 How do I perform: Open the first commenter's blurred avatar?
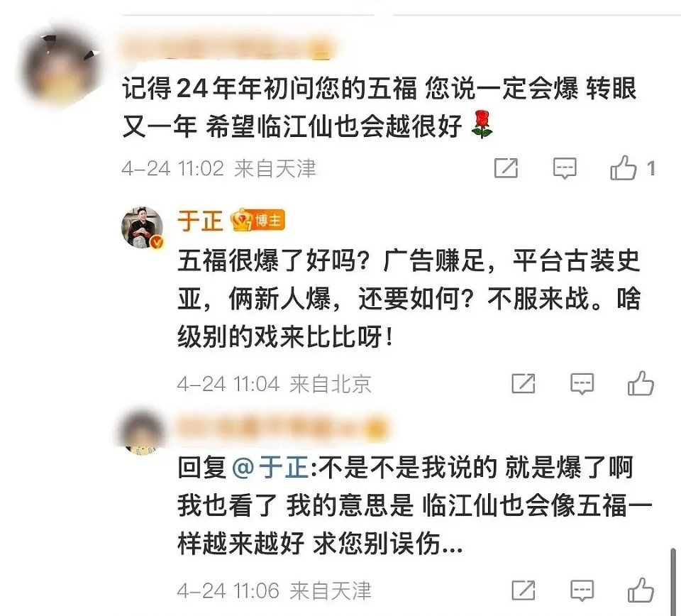point(60,67)
